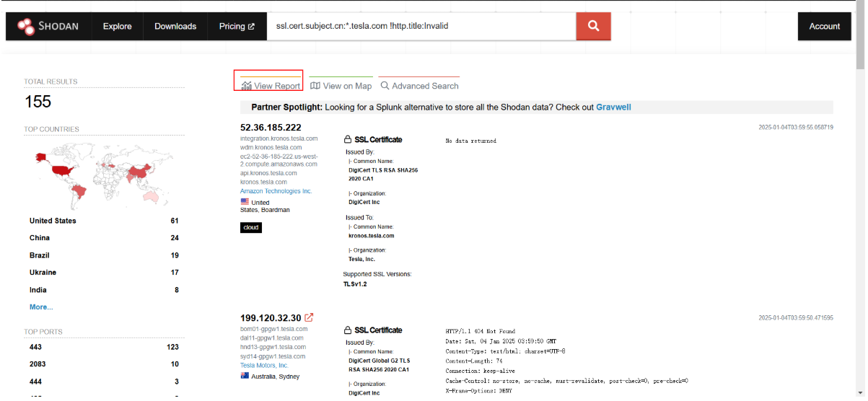Open View on Map

(341, 86)
